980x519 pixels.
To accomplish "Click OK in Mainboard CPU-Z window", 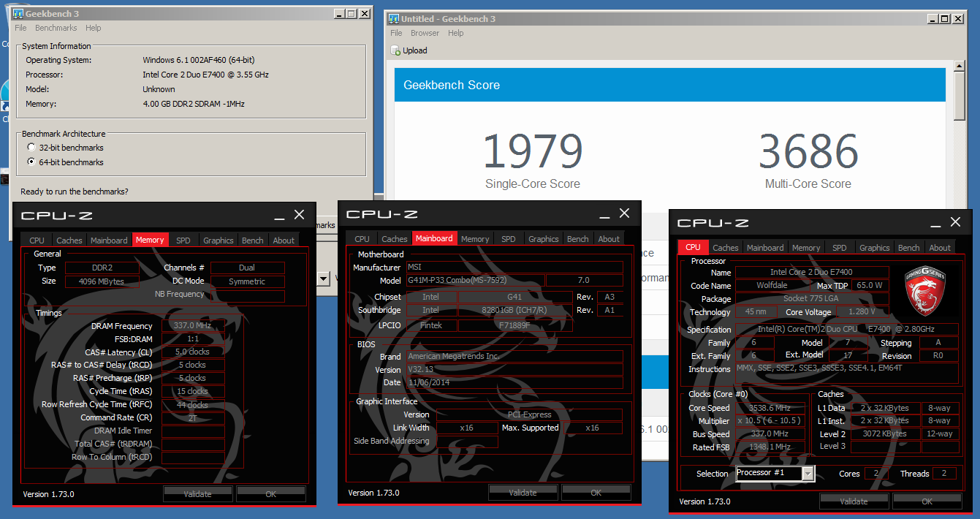I will click(x=596, y=492).
